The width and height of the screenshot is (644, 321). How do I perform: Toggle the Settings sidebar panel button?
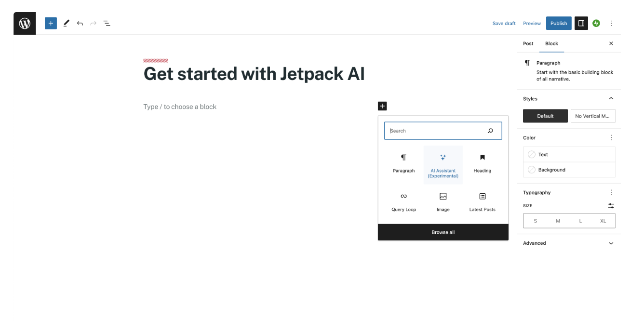pyautogui.click(x=581, y=23)
